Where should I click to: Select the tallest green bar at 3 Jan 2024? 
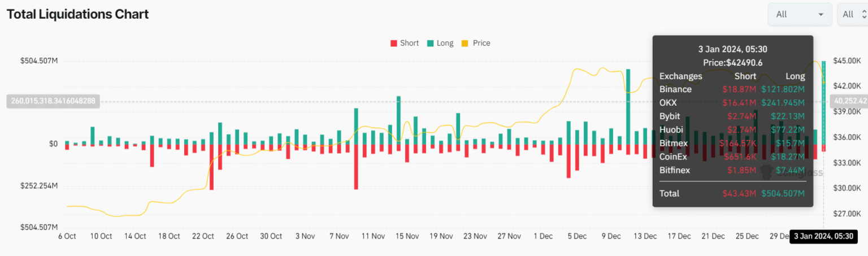(824, 102)
